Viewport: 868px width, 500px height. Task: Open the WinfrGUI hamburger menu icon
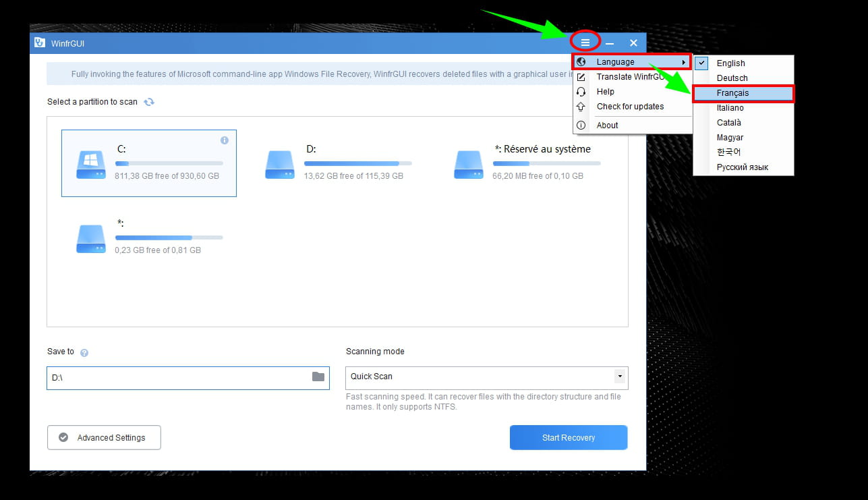(585, 43)
